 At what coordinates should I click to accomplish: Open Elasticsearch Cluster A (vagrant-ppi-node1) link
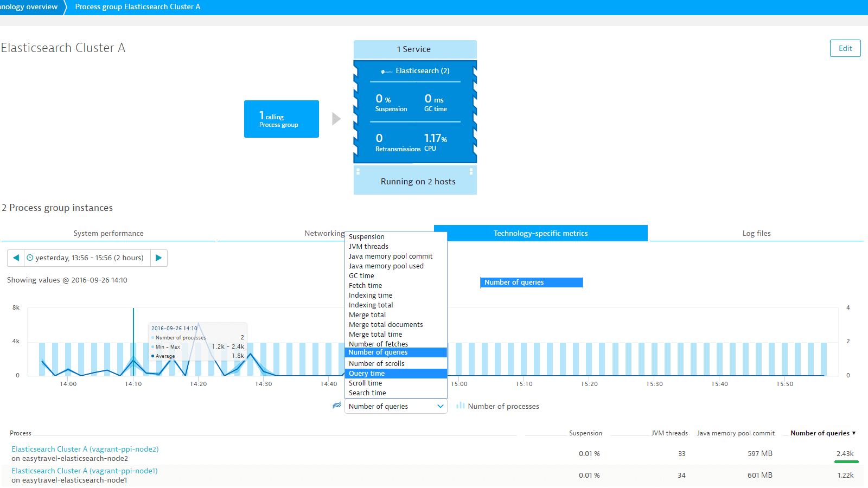(x=85, y=471)
